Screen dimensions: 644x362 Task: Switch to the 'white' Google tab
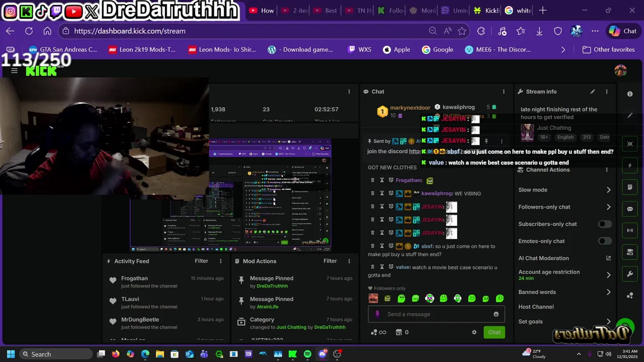(x=518, y=11)
